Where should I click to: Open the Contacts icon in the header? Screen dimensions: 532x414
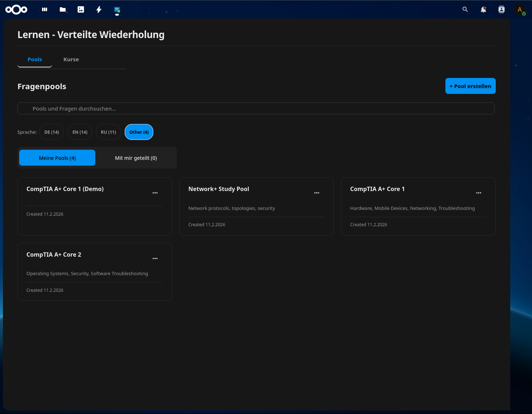(501, 9)
